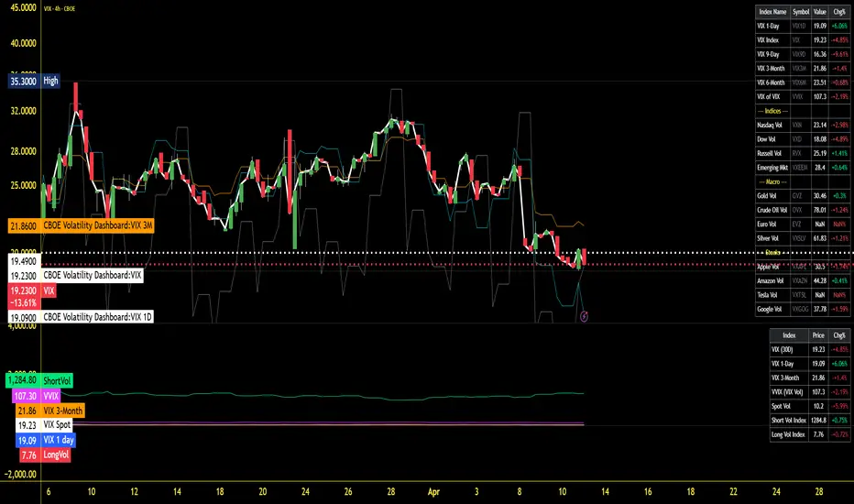The height and width of the screenshot is (504, 854).
Task: Click the 19.4900 price line label
Action: point(24,262)
